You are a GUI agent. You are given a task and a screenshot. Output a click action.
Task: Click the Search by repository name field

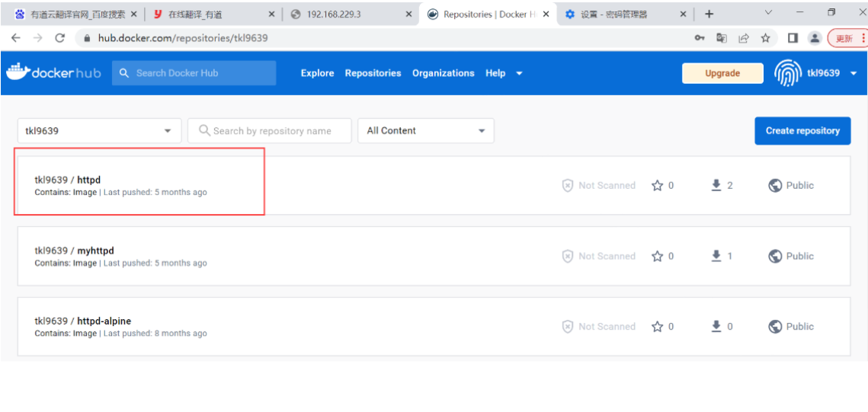[270, 131]
